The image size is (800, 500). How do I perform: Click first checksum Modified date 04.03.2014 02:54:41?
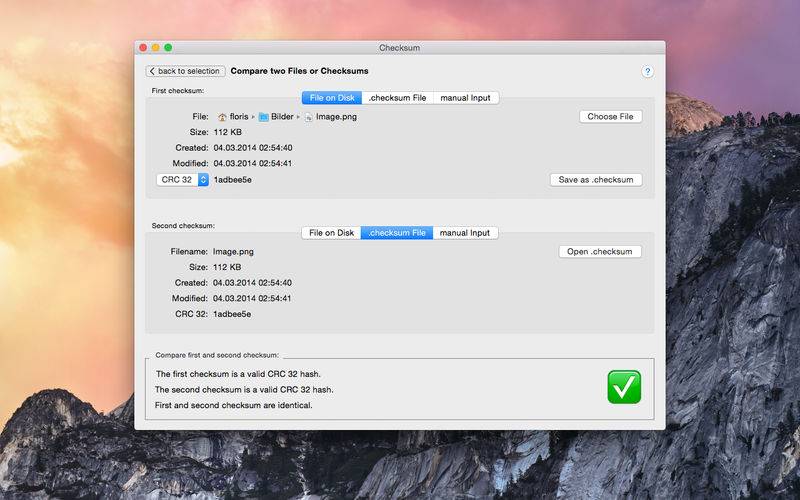point(253,164)
